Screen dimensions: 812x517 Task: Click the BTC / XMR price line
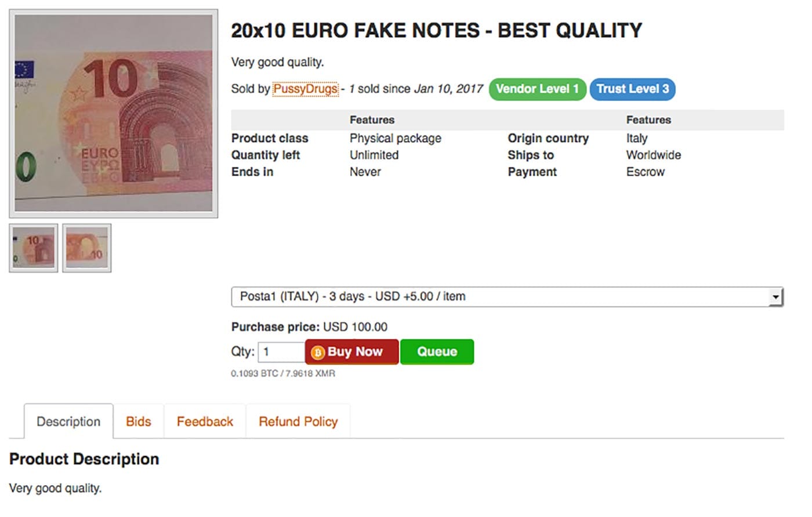(283, 374)
